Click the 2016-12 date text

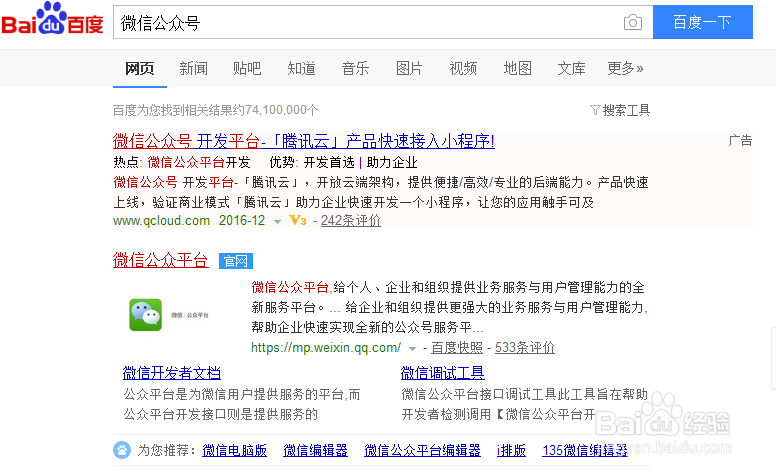coord(242,220)
